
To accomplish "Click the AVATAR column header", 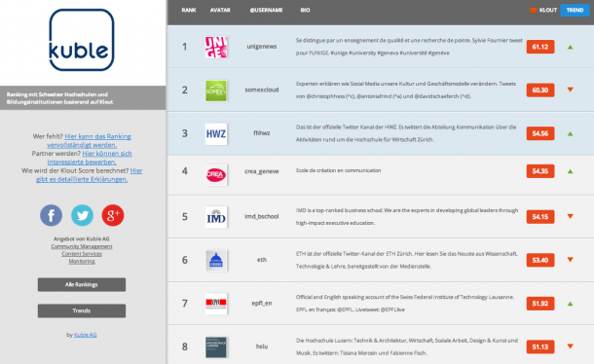I will (x=220, y=11).
